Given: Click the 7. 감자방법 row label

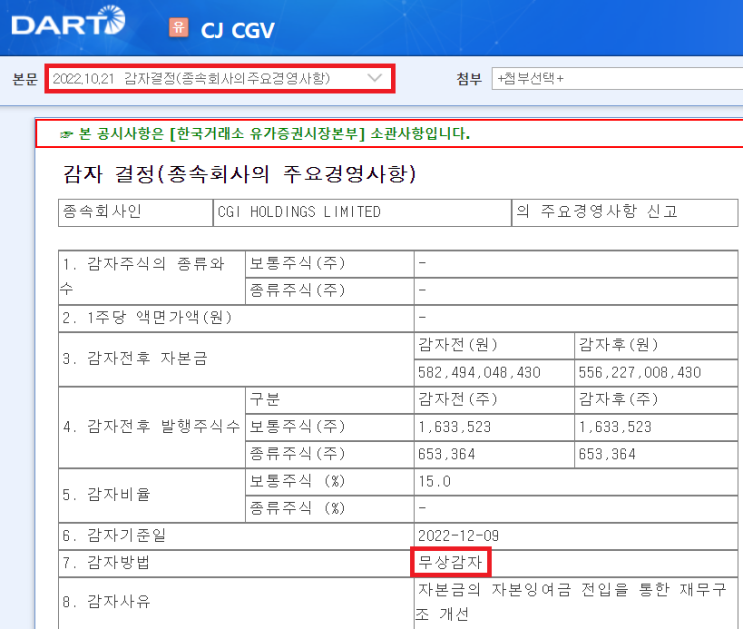Looking at the screenshot, I should pos(106,563).
